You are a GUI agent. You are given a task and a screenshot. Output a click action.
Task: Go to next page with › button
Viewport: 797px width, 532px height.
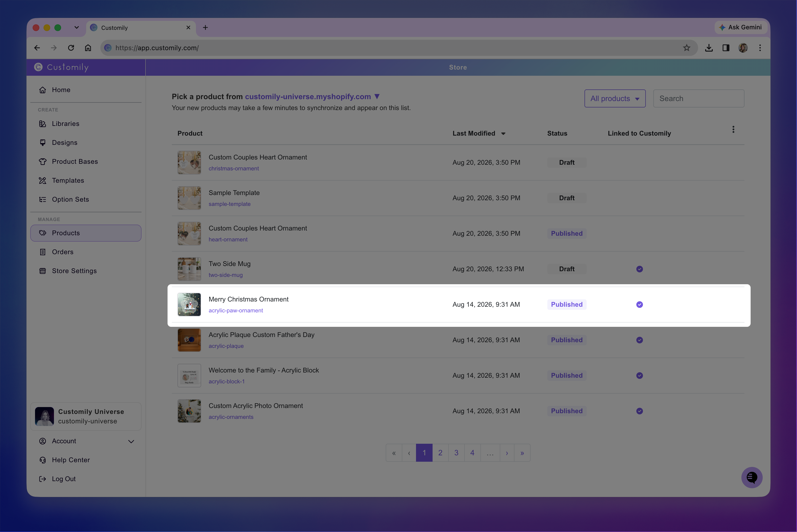point(507,453)
